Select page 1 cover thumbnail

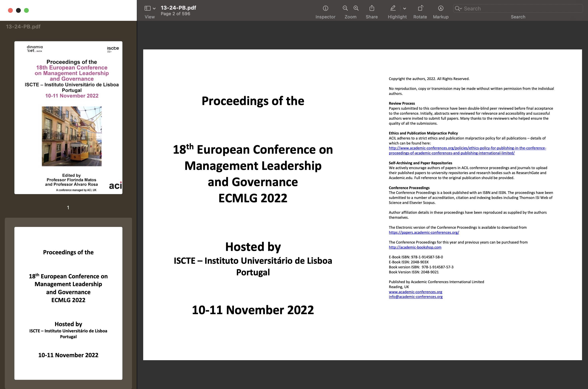coord(68,118)
